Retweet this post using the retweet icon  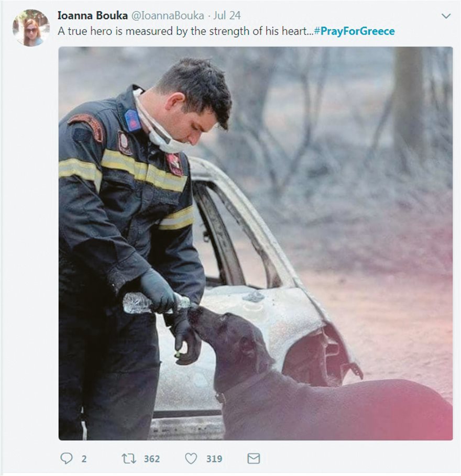[129, 458]
